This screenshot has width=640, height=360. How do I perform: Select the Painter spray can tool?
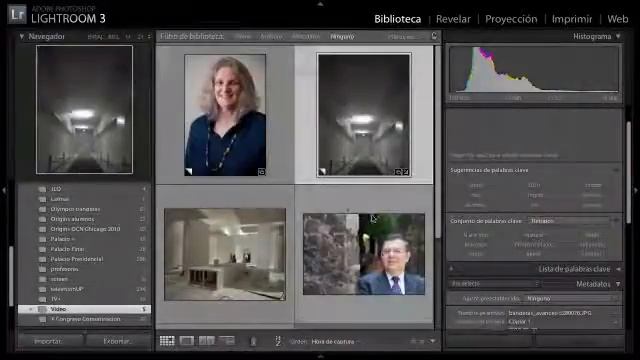pyautogui.click(x=253, y=341)
